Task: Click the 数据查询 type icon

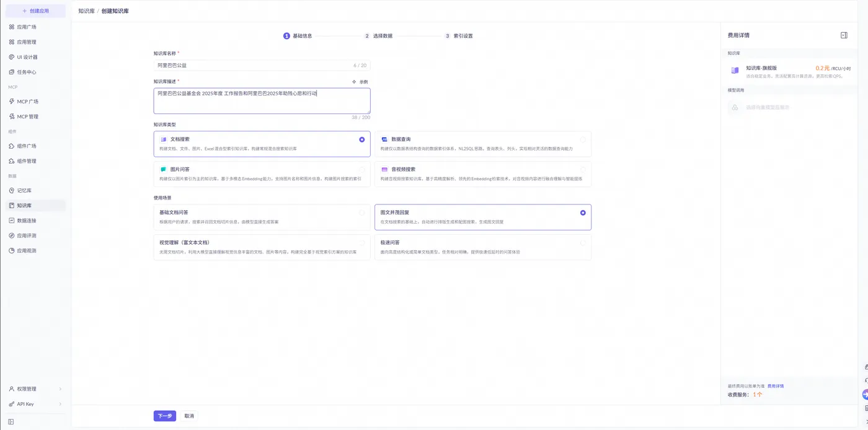Action: coord(384,139)
